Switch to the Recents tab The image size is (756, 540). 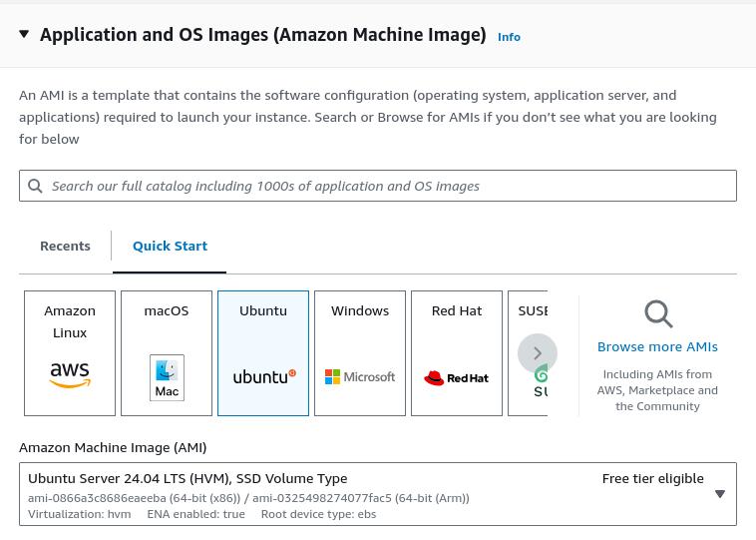[65, 247]
